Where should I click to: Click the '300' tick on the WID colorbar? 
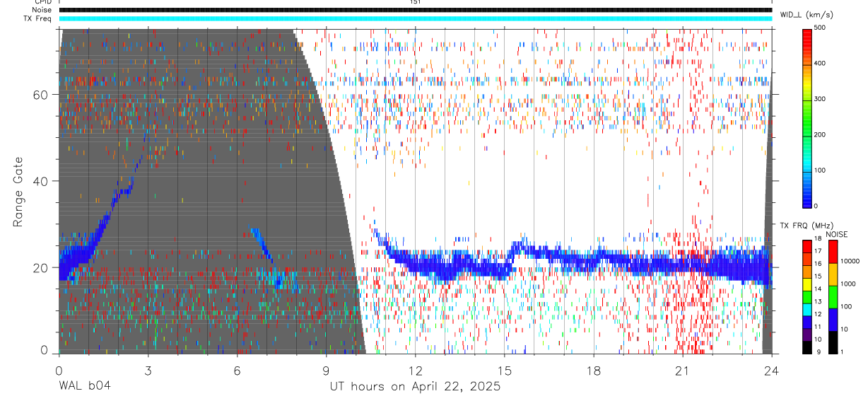820,99
